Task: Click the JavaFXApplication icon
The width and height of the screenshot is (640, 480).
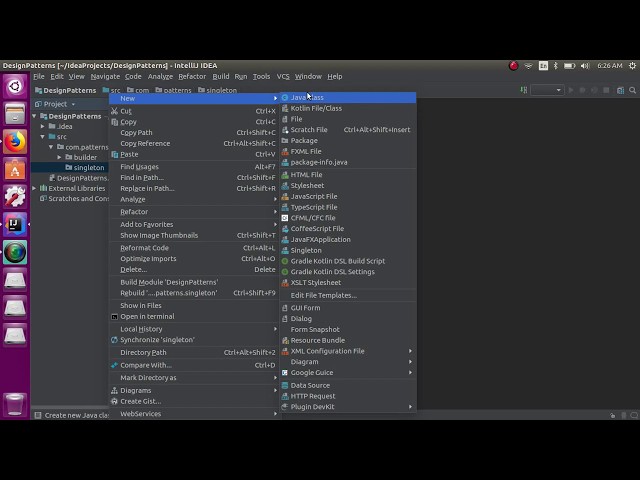Action: pos(285,240)
